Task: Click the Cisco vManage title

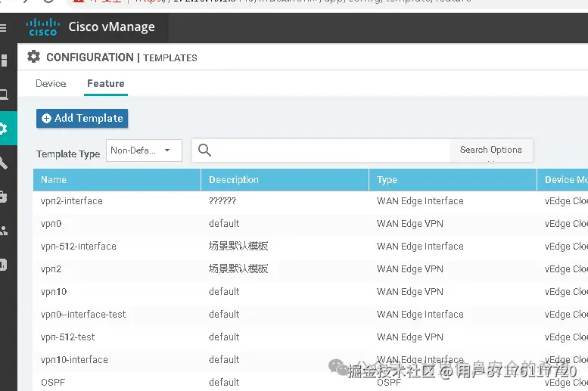Action: coord(111,27)
